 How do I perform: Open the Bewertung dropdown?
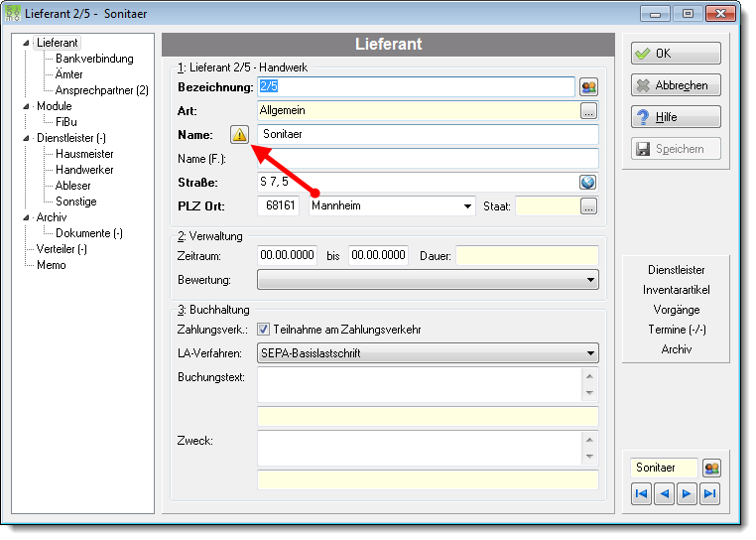click(x=429, y=280)
